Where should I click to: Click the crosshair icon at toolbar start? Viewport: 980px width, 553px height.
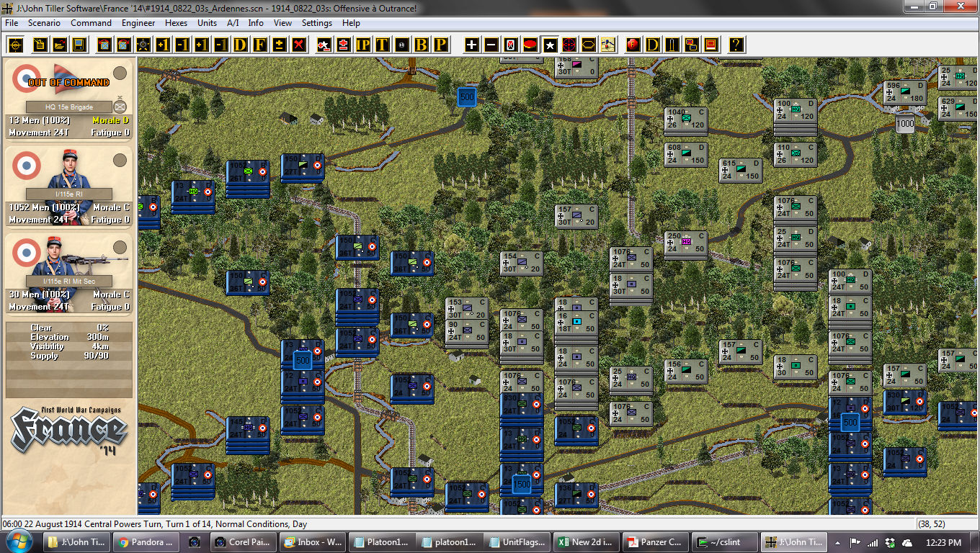pos(14,45)
